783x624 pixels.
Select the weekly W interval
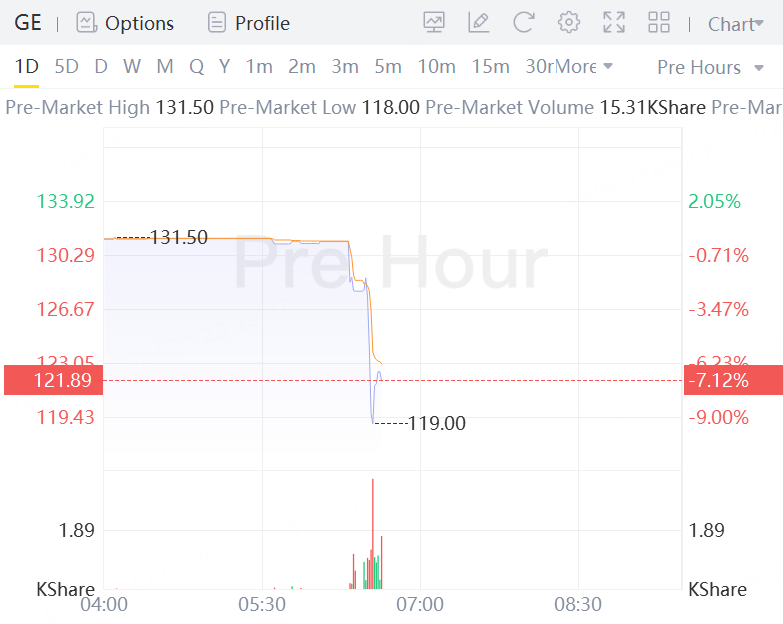132,67
